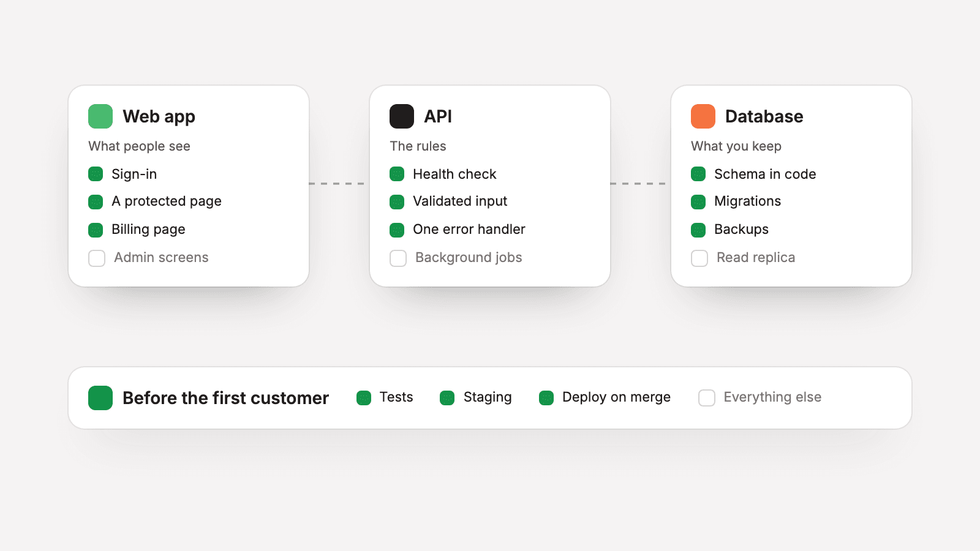Click the What you keep subtitle
The height and width of the screenshot is (551, 980).
tap(736, 146)
